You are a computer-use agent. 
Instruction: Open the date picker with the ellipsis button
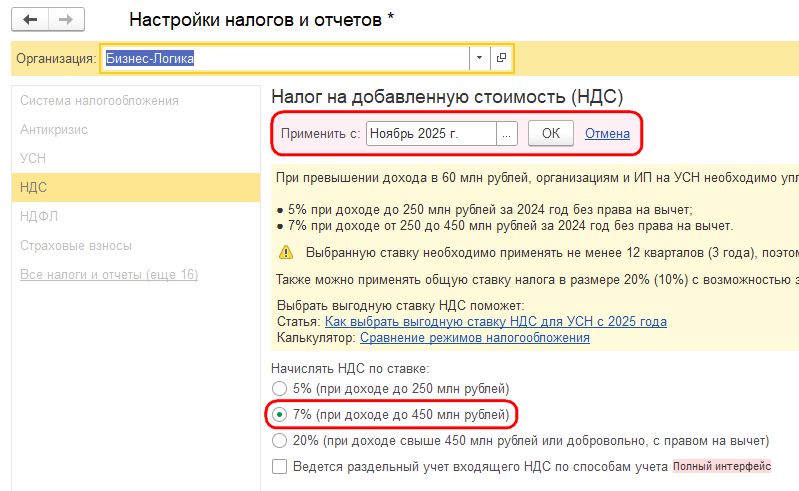507,133
